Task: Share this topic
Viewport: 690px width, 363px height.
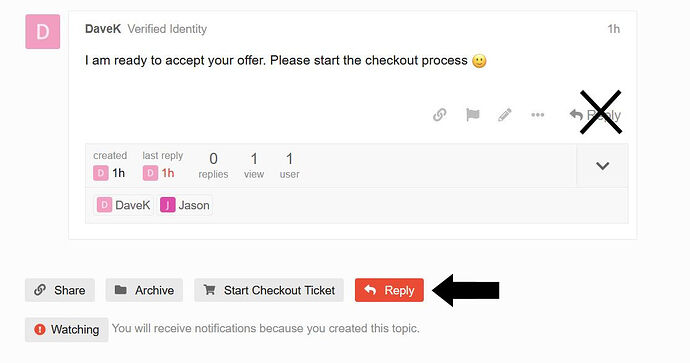Action: click(60, 290)
